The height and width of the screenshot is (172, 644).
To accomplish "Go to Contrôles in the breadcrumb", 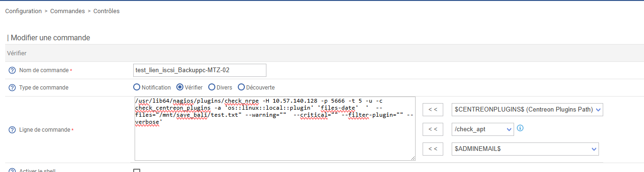I will [x=106, y=11].
